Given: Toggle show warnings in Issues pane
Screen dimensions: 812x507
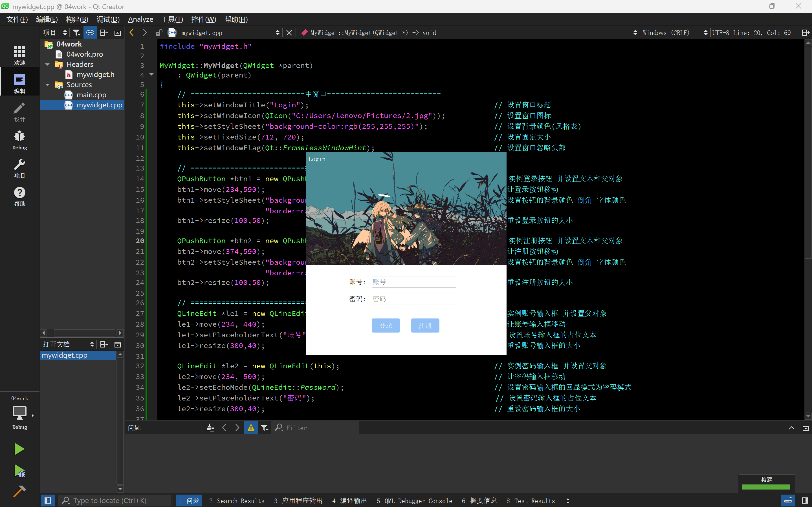Looking at the screenshot, I should click(x=251, y=428).
